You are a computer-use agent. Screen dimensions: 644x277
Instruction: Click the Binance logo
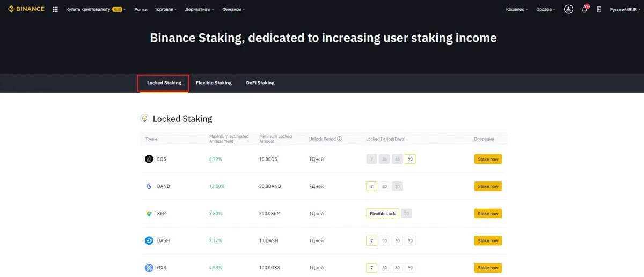pos(26,9)
